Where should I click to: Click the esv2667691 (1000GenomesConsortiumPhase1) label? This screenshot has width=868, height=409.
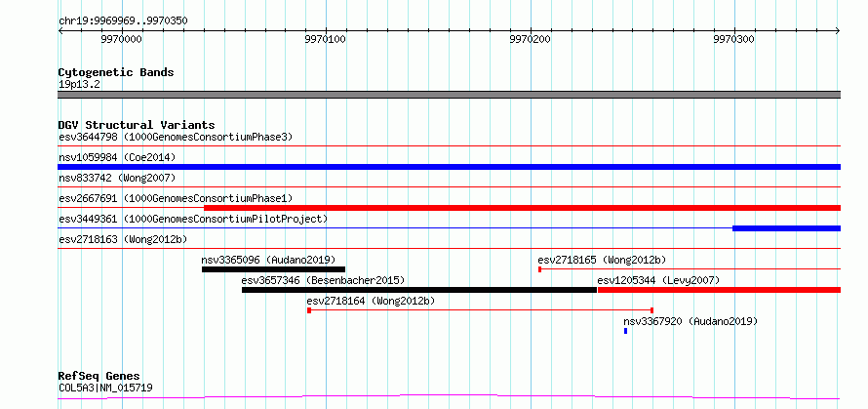(176, 198)
